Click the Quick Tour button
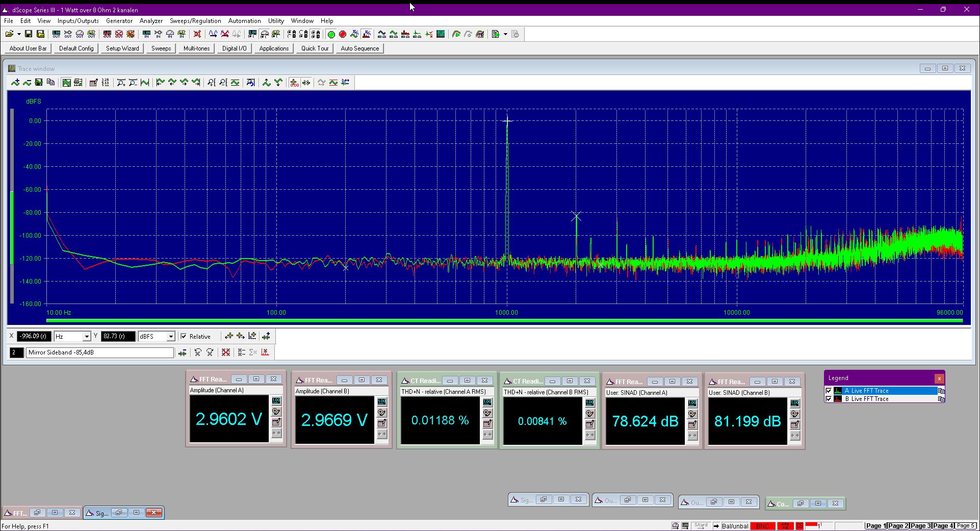980x531 pixels. click(315, 48)
